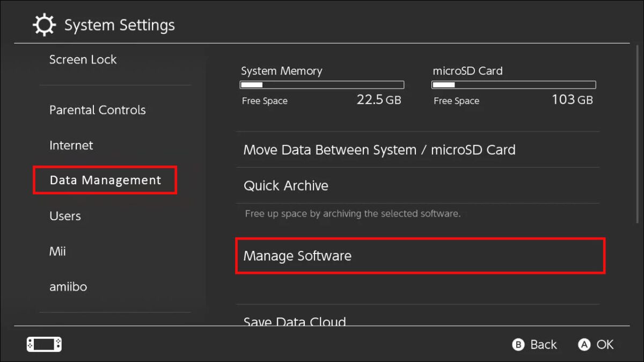Open the Users settings section
This screenshot has height=362, width=644.
point(65,216)
